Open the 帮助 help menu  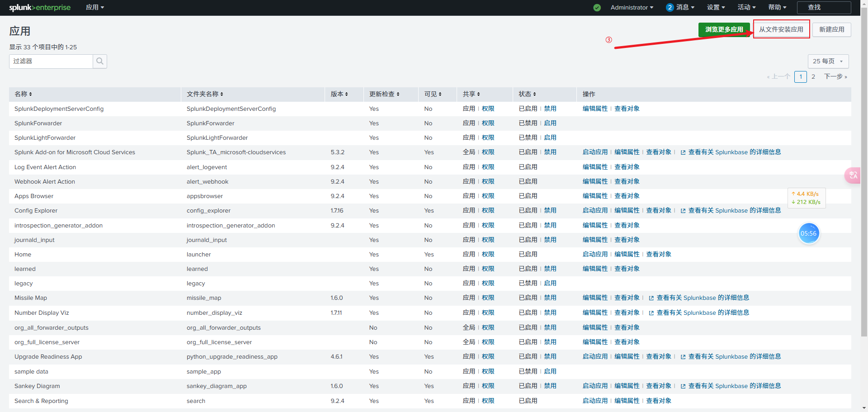pyautogui.click(x=777, y=8)
